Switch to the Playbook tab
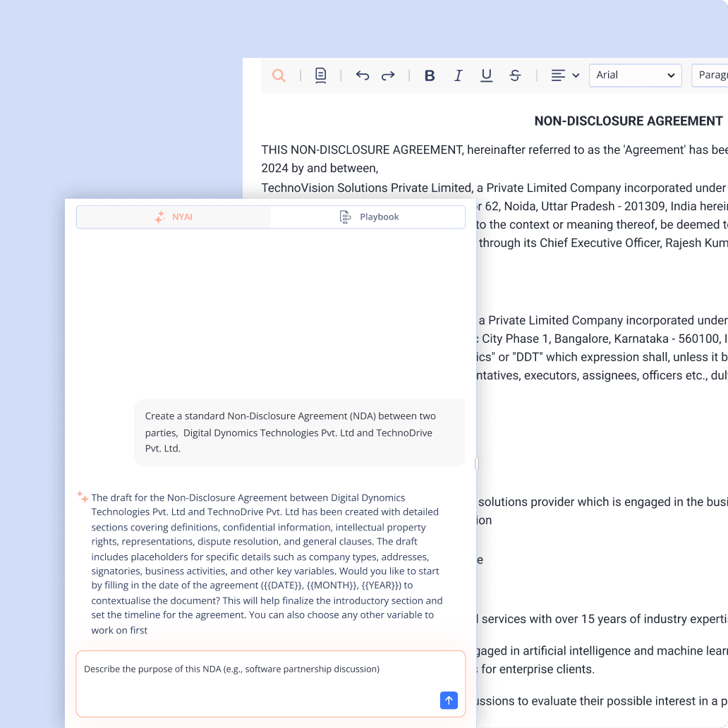This screenshot has width=728, height=728. [369, 217]
